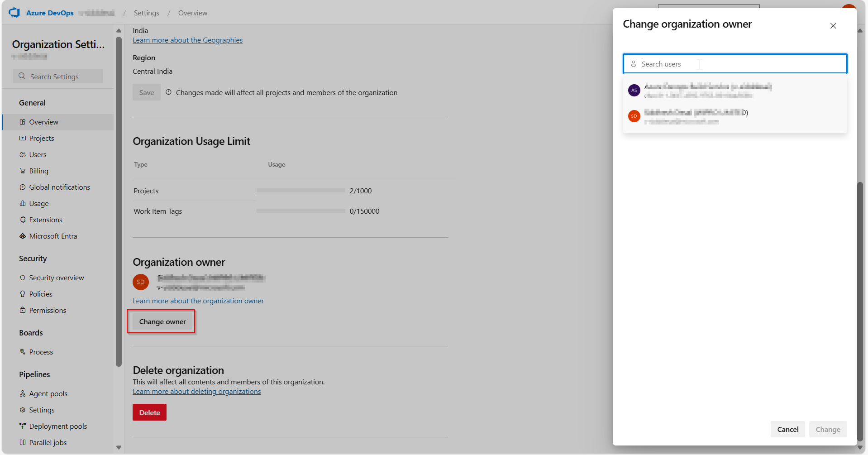Viewport: 868px width, 455px height.
Task: Click the Process item under Boards
Action: [x=58, y=352]
